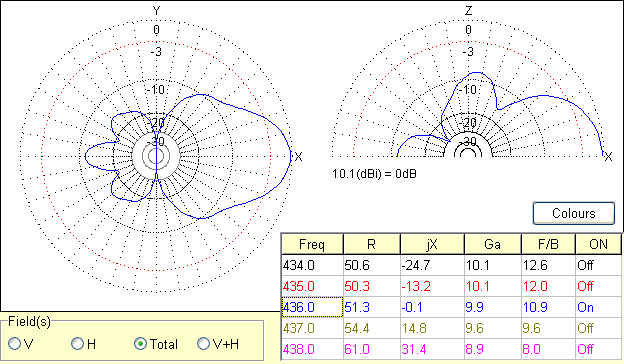Viewport: 624px width, 364px height.
Task: Choose the Total field option
Action: [x=140, y=344]
